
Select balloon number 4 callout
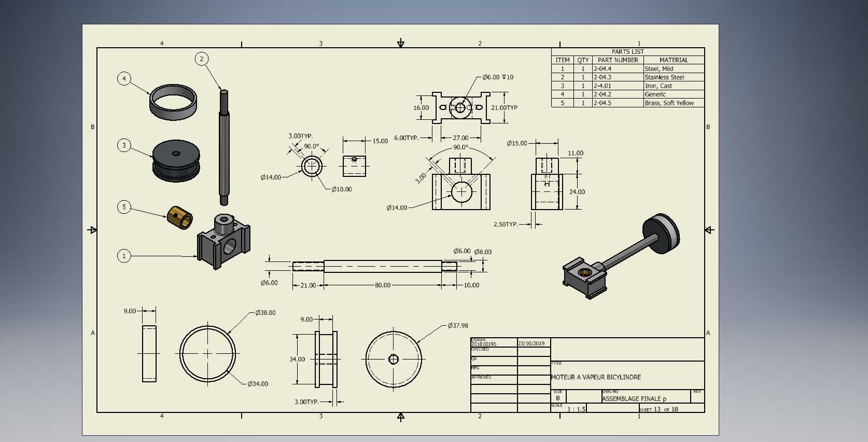(x=124, y=78)
